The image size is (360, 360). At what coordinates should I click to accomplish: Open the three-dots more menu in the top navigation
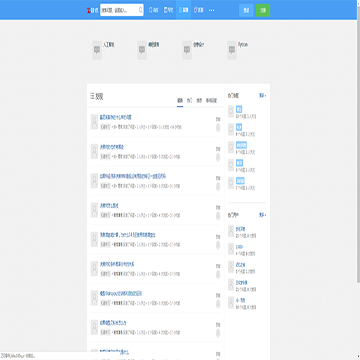pos(211,10)
